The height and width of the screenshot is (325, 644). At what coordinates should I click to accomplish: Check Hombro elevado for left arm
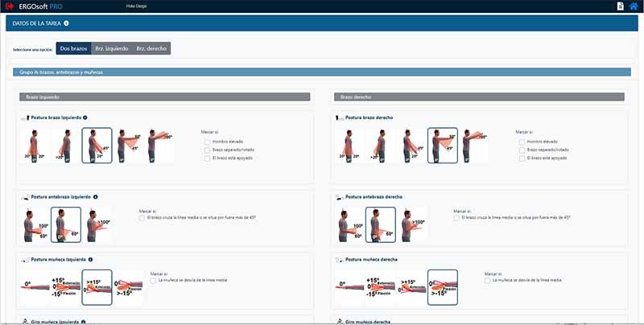(208, 142)
